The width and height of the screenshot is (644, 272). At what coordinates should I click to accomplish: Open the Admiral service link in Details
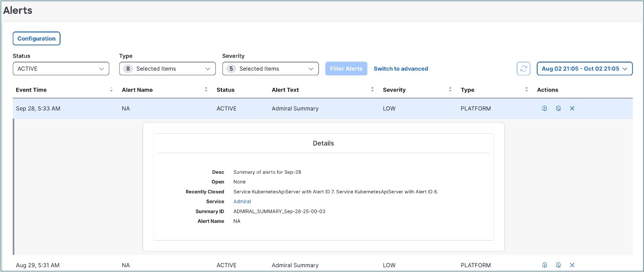[242, 201]
